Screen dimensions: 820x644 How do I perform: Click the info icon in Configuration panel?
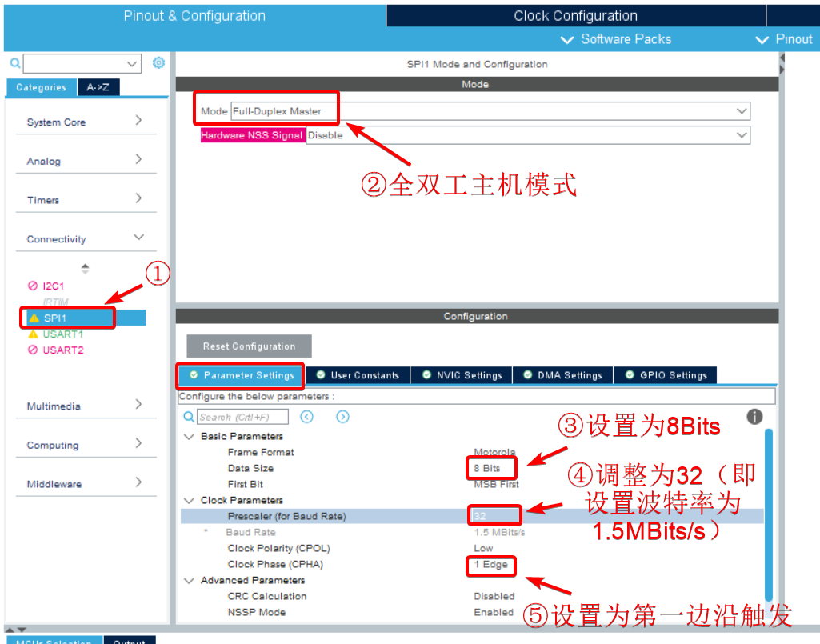click(x=754, y=417)
